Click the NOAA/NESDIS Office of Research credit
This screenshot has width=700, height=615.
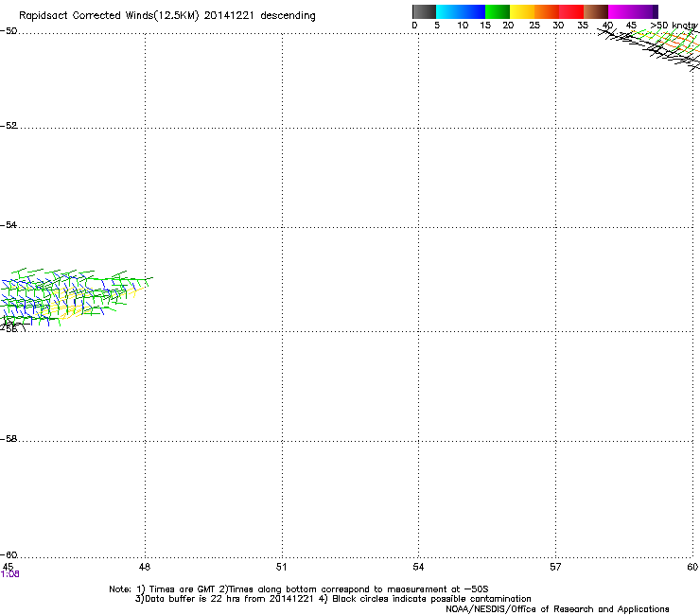point(557,609)
